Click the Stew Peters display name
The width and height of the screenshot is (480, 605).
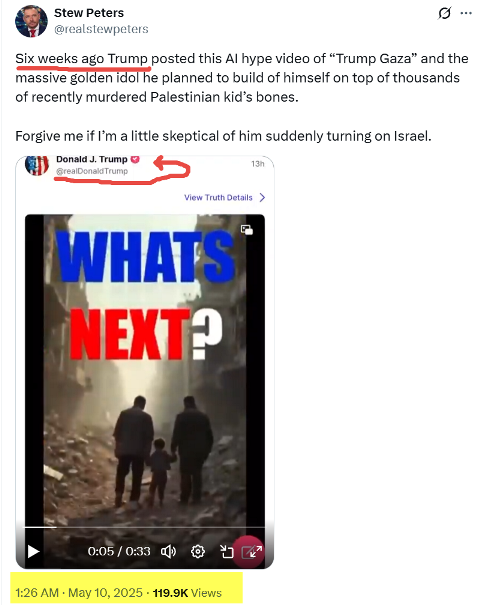point(89,13)
